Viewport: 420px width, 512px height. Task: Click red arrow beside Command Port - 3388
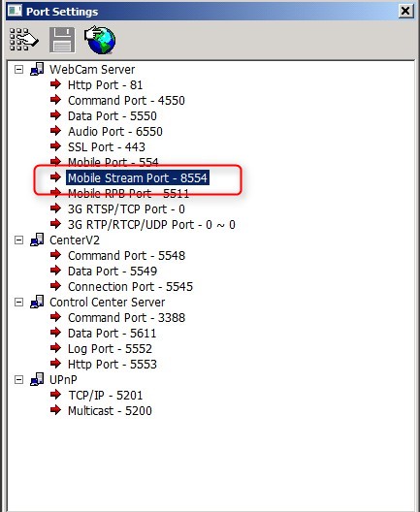coord(56,317)
